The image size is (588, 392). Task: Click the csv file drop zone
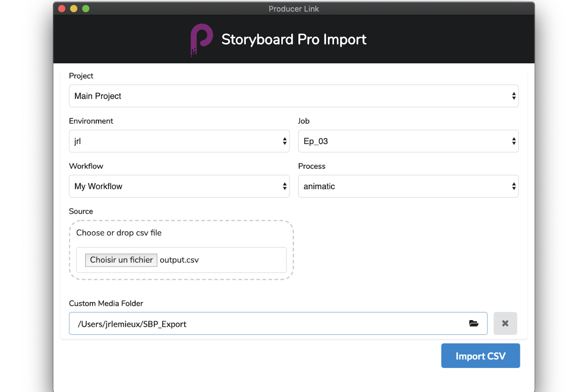pos(182,250)
